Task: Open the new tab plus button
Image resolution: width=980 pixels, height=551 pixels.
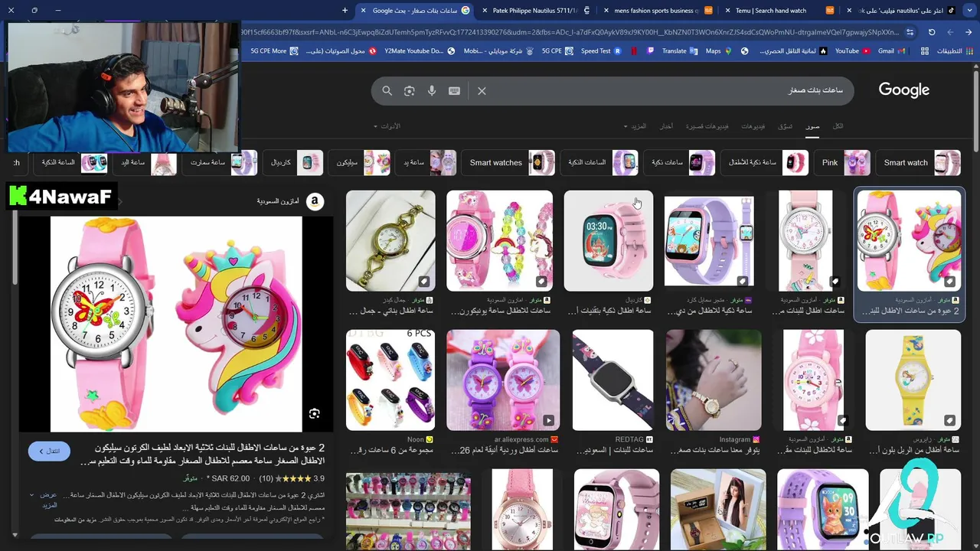Action: pos(345,11)
